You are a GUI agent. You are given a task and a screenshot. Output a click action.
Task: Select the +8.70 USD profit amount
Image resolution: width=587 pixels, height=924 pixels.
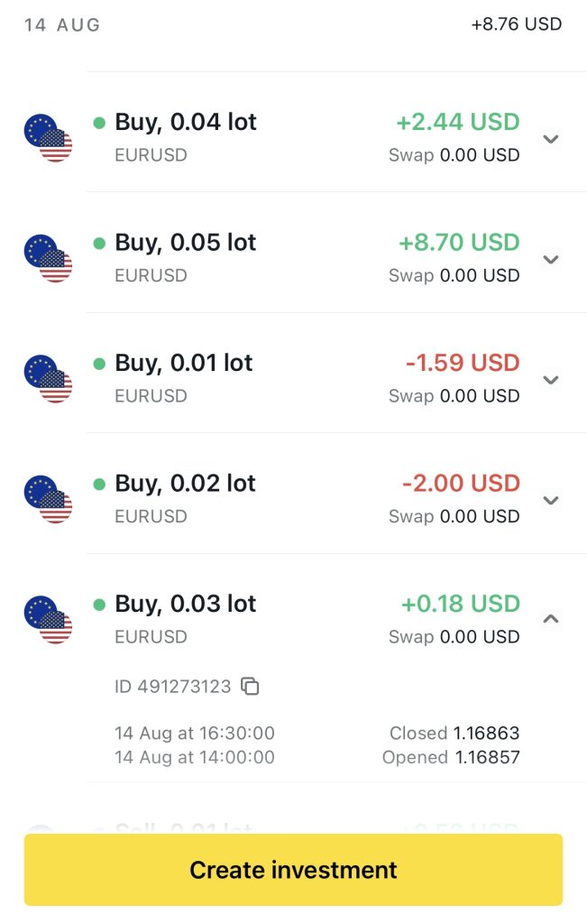458,243
